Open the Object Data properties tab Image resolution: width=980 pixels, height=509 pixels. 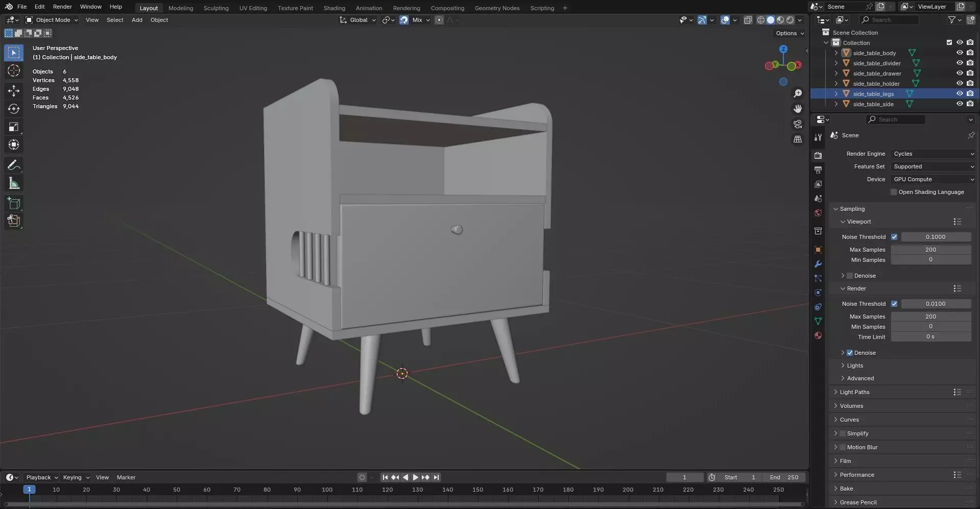pos(818,321)
